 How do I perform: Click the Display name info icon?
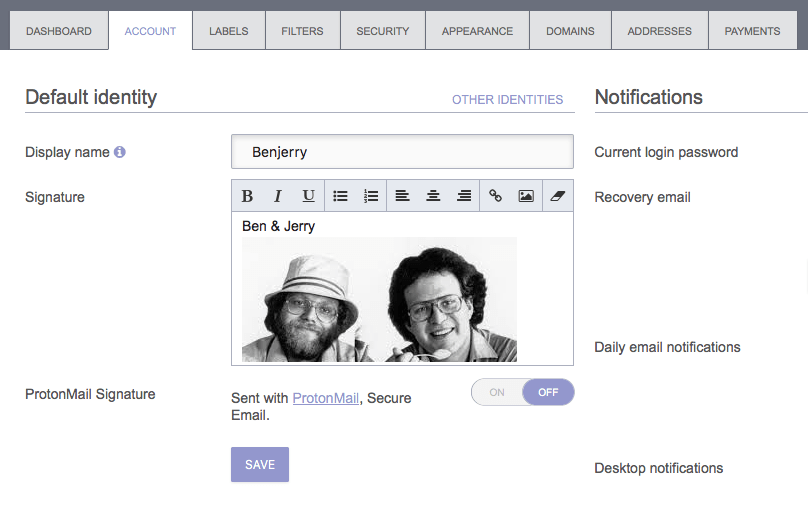coord(120,152)
